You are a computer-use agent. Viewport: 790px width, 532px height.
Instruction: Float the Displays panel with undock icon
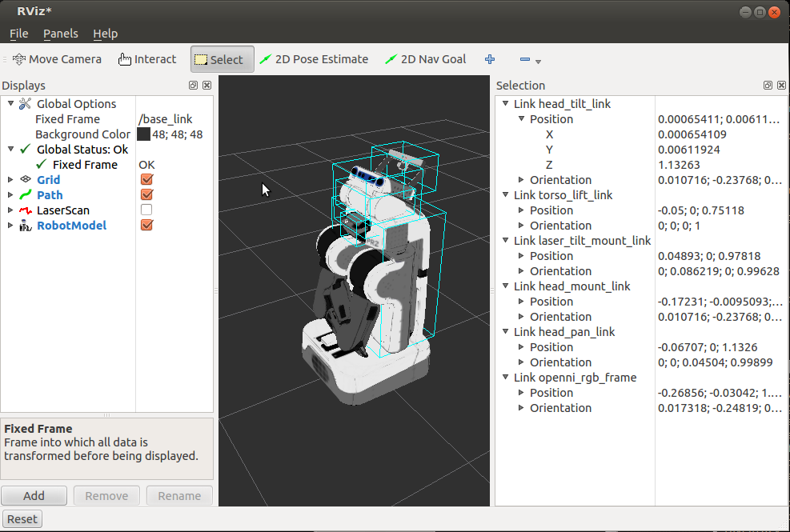coord(194,86)
